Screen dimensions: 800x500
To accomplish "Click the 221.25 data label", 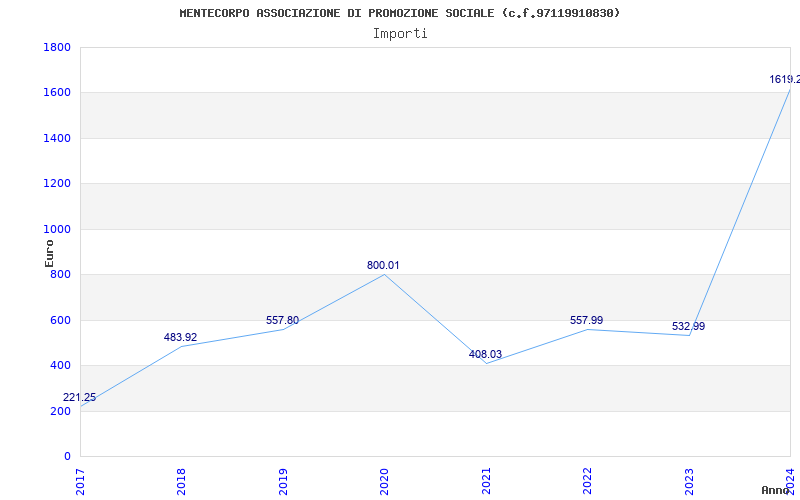I will pyautogui.click(x=79, y=397).
